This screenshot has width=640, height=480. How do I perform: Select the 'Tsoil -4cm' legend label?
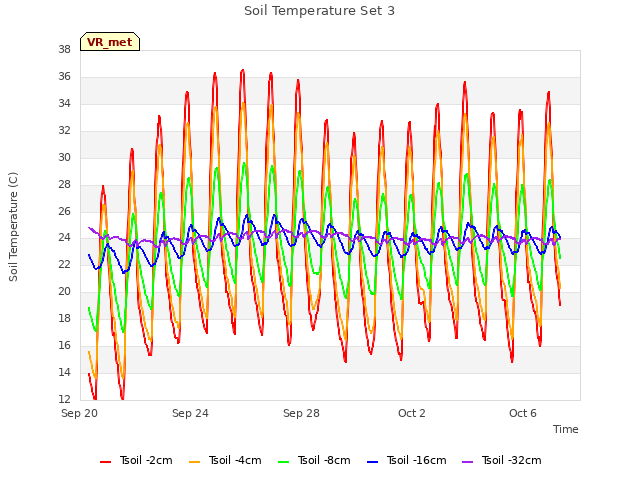click(x=235, y=460)
